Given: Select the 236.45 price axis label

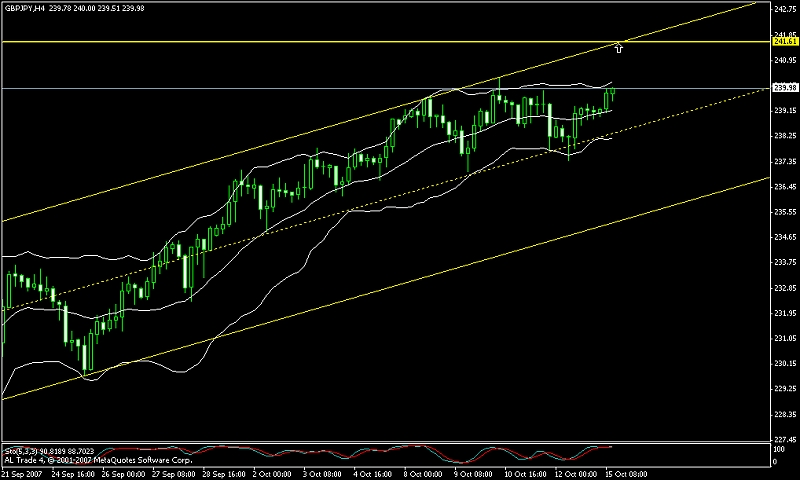Looking at the screenshot, I should tap(785, 187).
